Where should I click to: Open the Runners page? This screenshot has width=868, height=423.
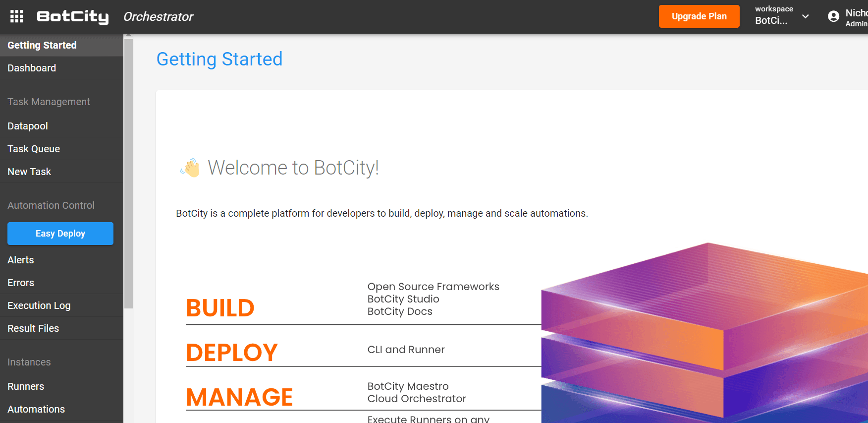coord(61,386)
